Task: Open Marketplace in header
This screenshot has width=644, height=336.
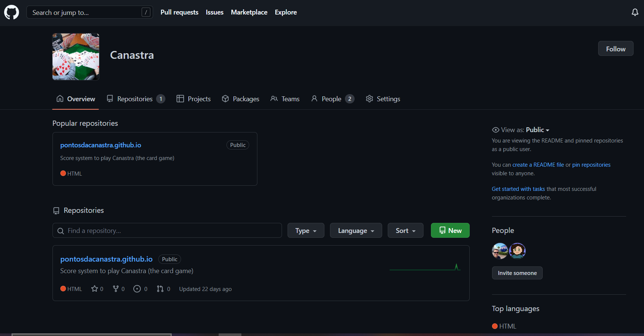Action: pyautogui.click(x=249, y=12)
